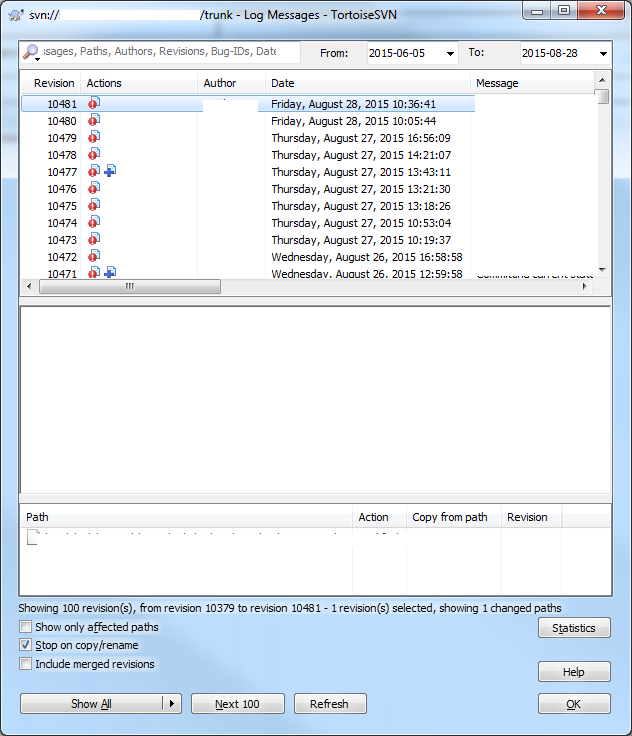Screen dimensions: 632x736
Task: Click the Next 100 button
Action: (238, 704)
